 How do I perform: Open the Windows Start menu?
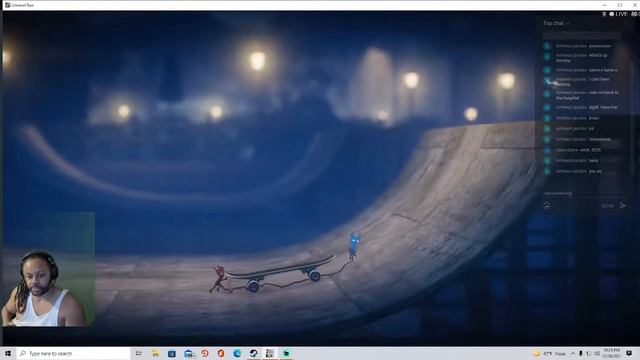pos(8,353)
